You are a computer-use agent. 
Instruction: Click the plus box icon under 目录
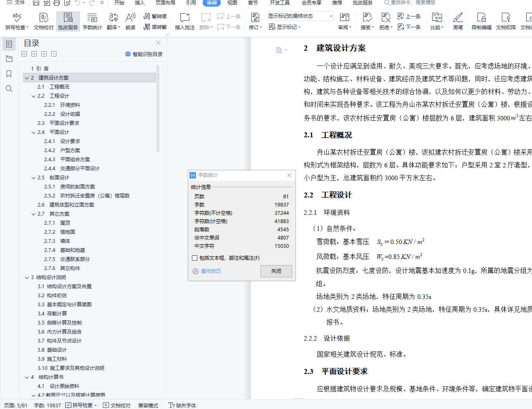coord(44,54)
